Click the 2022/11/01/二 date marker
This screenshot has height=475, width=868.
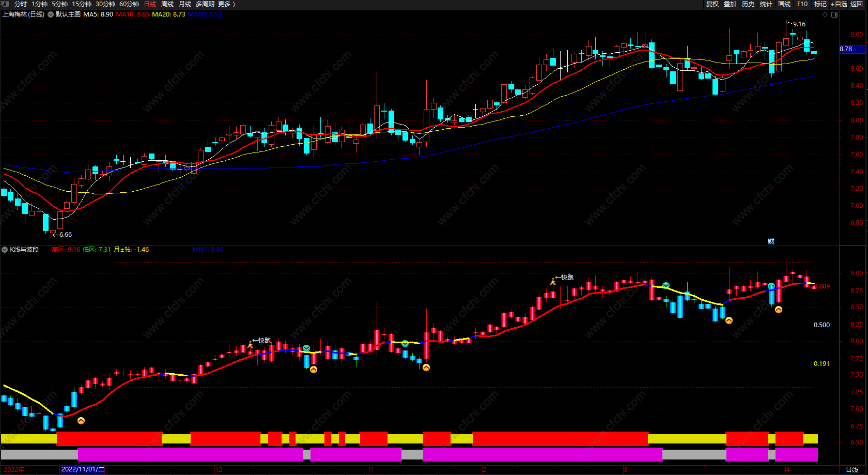(x=83, y=469)
